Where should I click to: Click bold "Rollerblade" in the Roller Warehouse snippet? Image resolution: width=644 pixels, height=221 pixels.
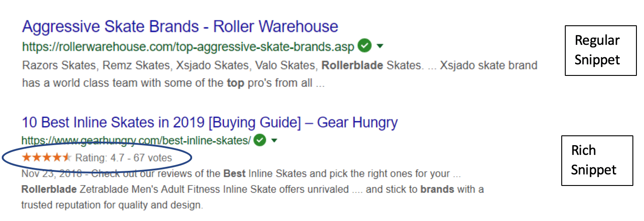click(352, 66)
